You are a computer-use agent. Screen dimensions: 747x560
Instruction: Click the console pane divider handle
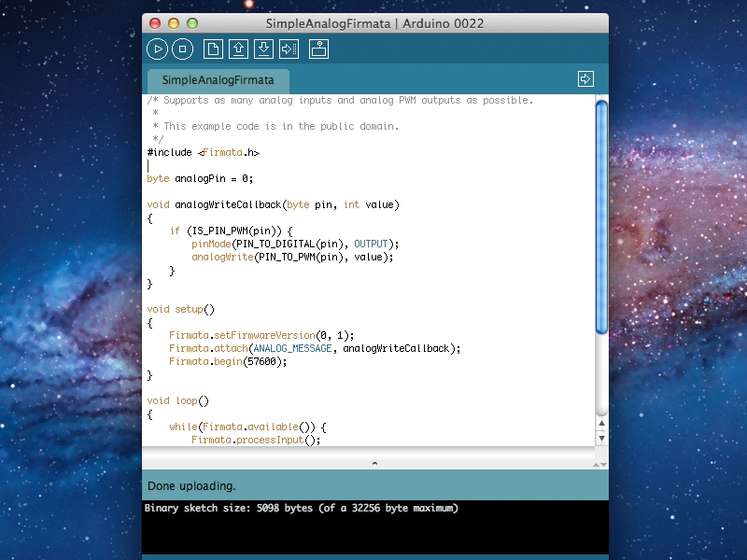tap(374, 463)
